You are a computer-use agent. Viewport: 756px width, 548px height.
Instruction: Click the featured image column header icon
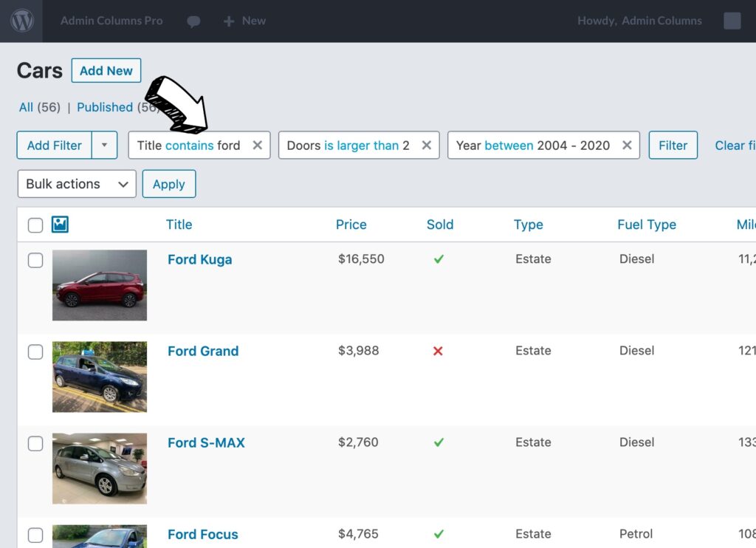click(x=60, y=225)
